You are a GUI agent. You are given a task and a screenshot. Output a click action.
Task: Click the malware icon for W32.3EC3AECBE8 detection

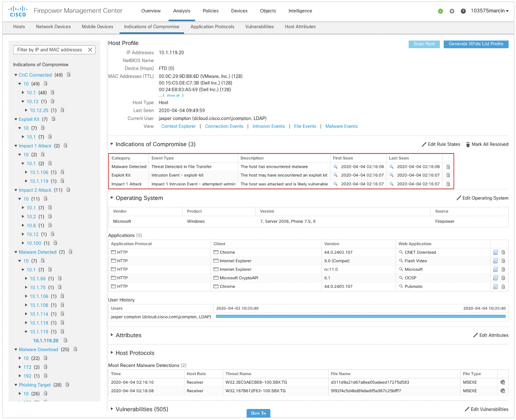503,382
